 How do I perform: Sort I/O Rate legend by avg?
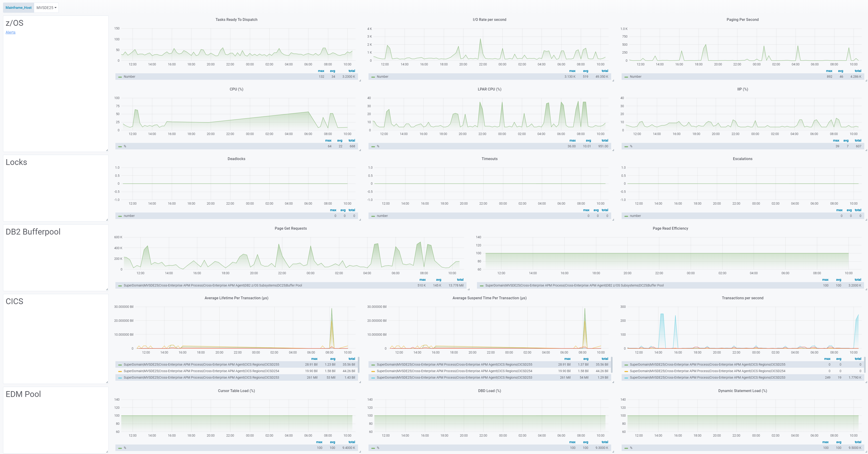coord(586,71)
